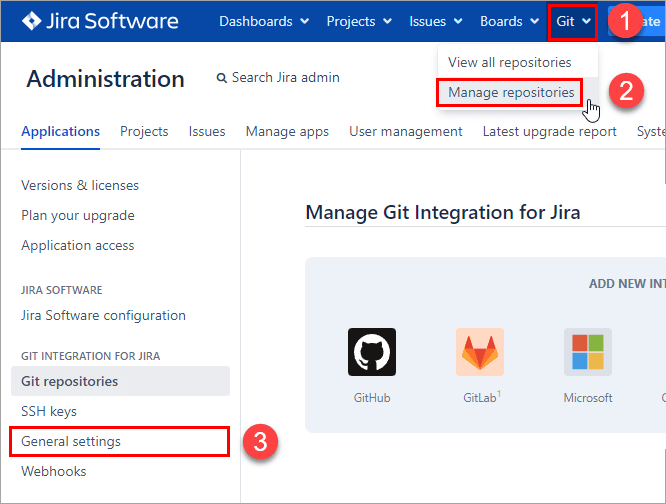The width and height of the screenshot is (666, 504).
Task: Select Git repositories in sidebar
Action: 120,381
